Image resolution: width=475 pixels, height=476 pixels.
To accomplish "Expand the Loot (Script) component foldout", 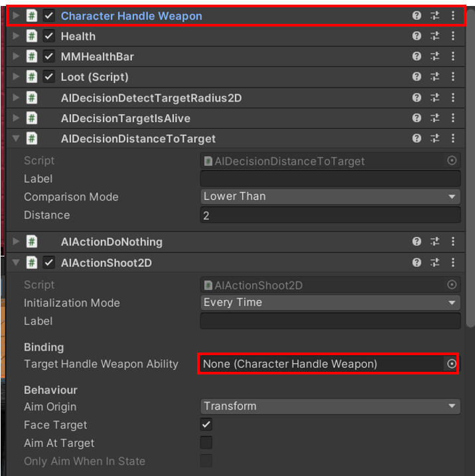I will (16, 76).
